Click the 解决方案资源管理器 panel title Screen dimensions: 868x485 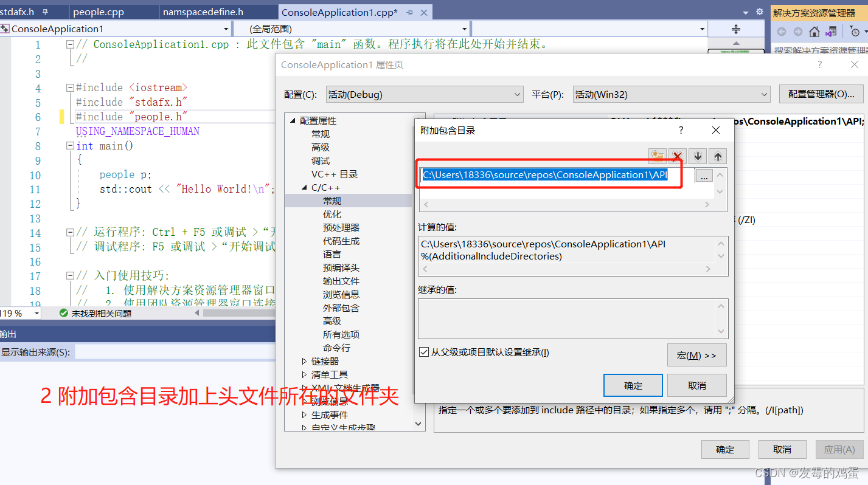[814, 12]
